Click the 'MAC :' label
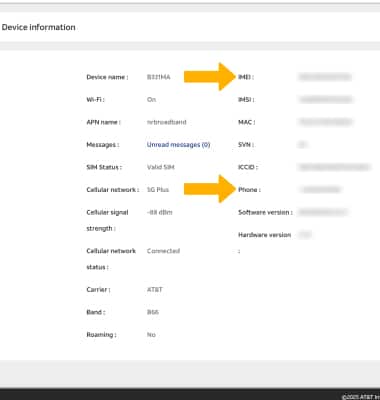Image resolution: width=380 pixels, height=400 pixels. tap(247, 122)
